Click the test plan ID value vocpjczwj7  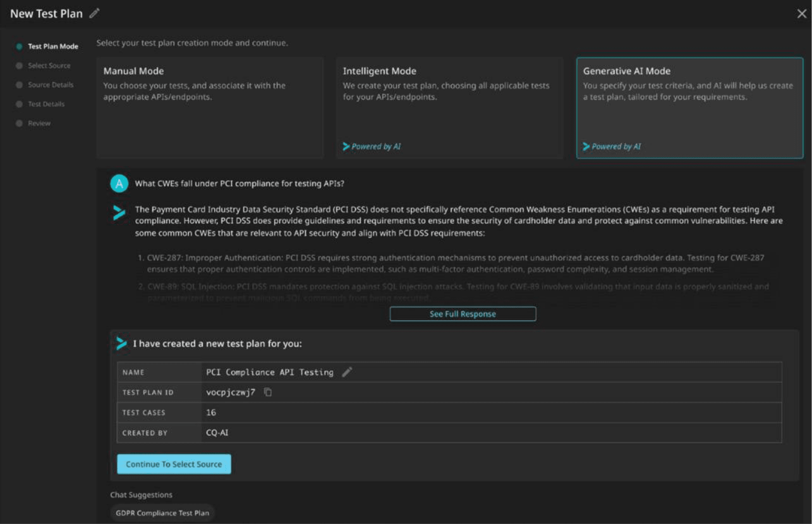[x=230, y=392]
